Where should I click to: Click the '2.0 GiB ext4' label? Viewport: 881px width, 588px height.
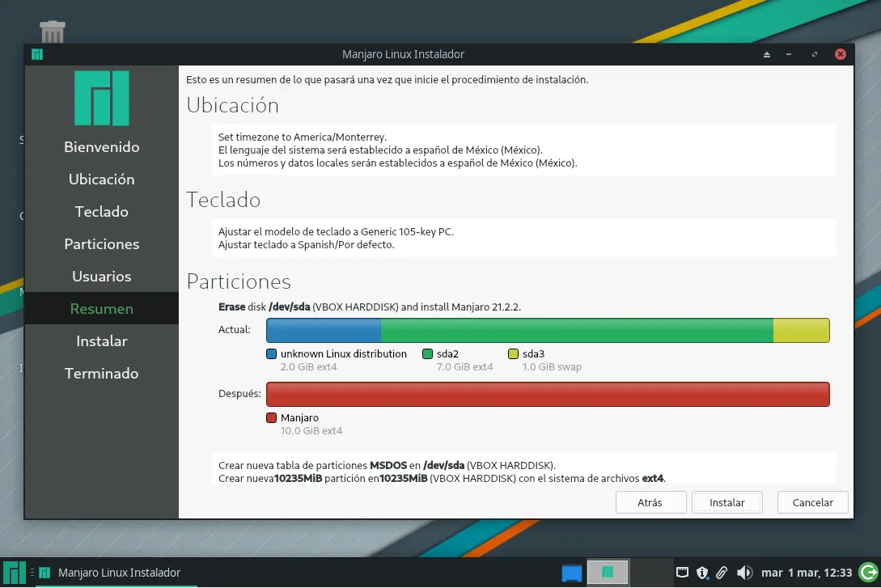point(308,366)
